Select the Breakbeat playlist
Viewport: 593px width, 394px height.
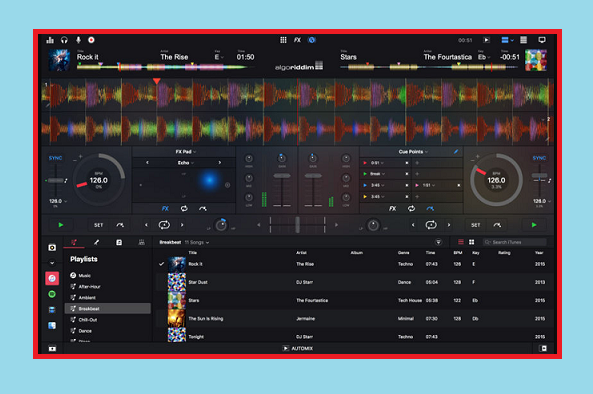[x=108, y=309]
